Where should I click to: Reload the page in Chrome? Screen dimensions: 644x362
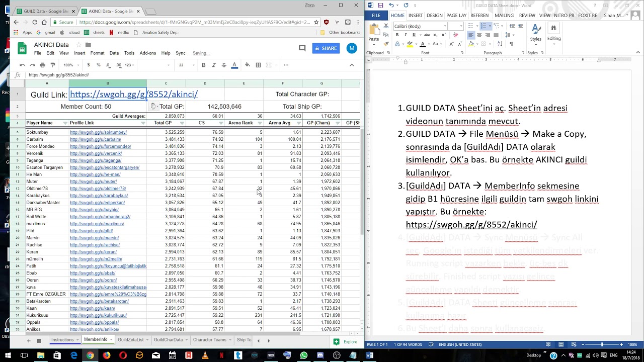(35, 22)
